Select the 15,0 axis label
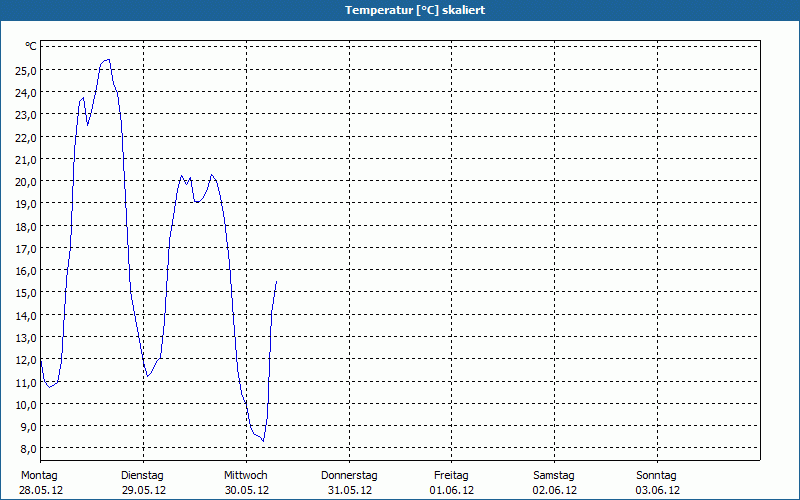 (x=26, y=293)
